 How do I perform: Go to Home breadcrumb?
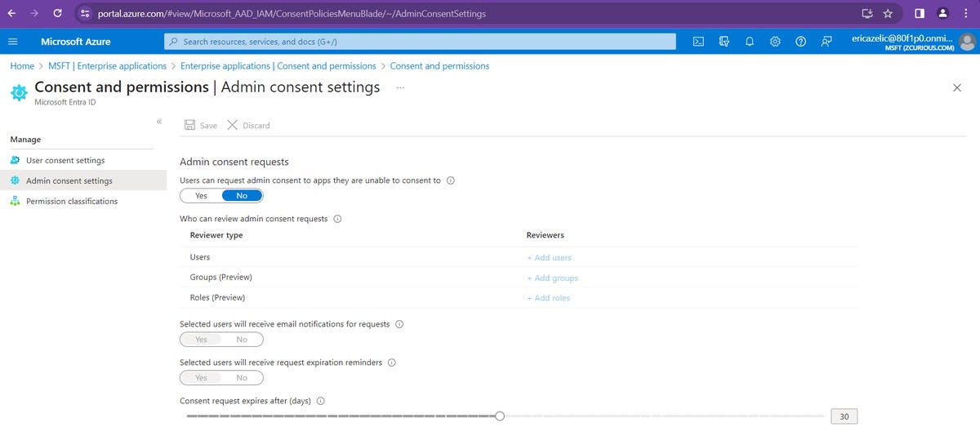[22, 66]
